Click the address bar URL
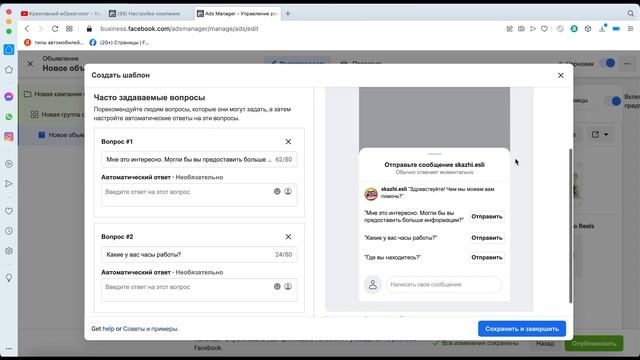 click(x=179, y=29)
